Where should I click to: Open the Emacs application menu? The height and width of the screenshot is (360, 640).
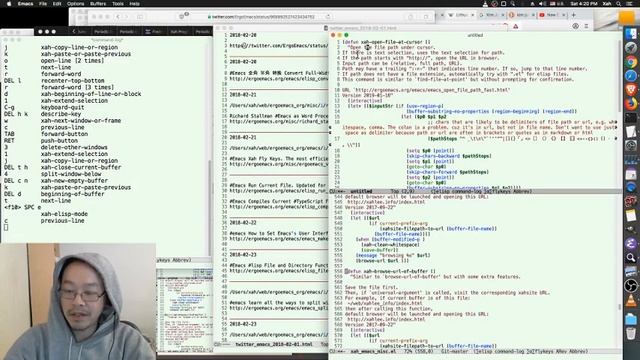(x=25, y=4)
